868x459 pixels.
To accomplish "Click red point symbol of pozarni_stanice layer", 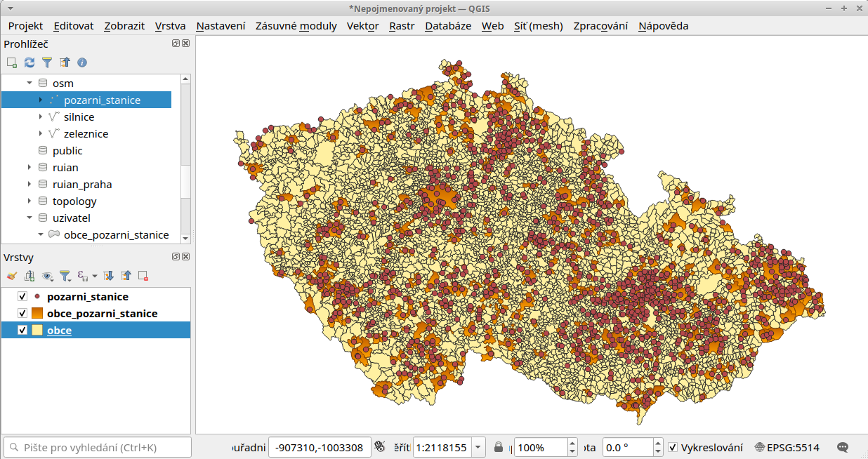I will pos(37,297).
